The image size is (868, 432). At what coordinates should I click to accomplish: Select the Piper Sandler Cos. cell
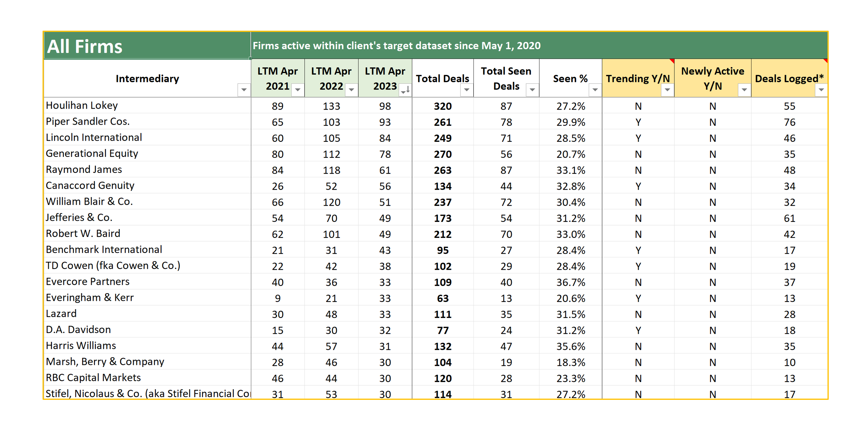[147, 121]
